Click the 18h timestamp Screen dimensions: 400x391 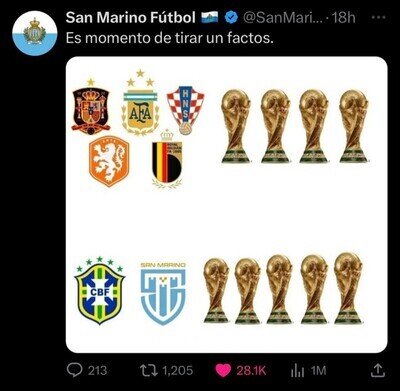click(x=344, y=17)
